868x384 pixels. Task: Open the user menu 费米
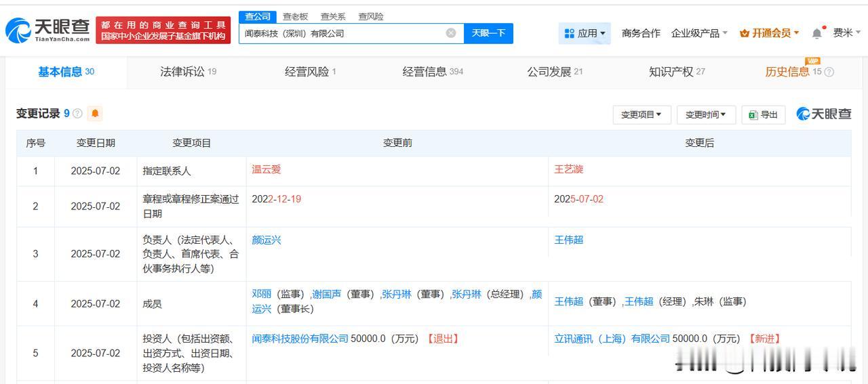click(x=848, y=33)
